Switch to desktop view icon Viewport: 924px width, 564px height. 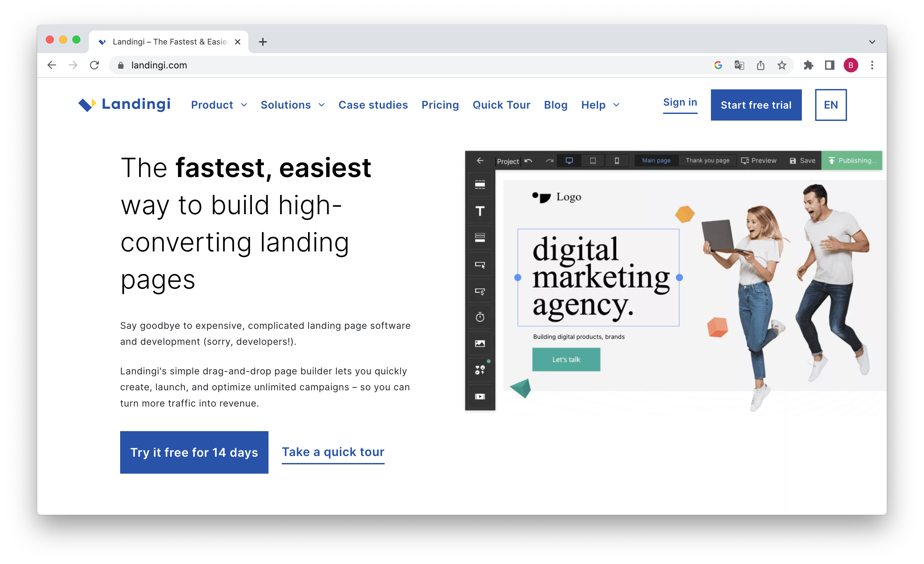(x=569, y=160)
